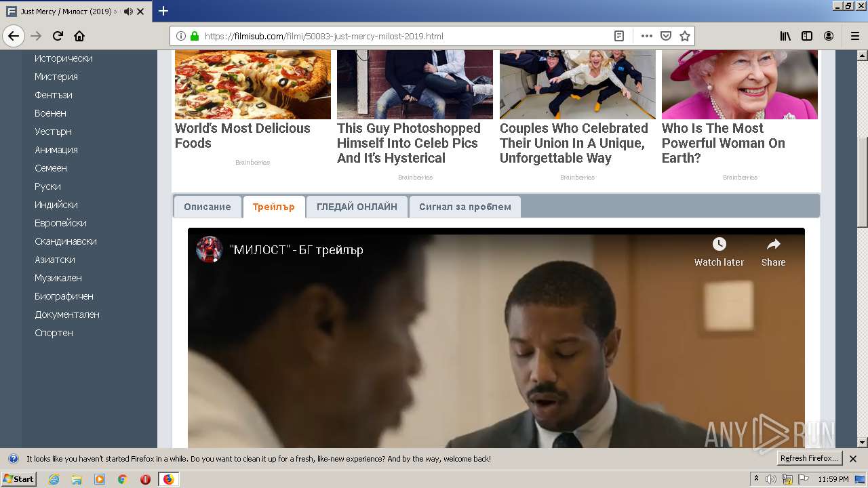Screen dimensions: 868x488
Task: Show site information icon in address bar
Action: click(181, 36)
